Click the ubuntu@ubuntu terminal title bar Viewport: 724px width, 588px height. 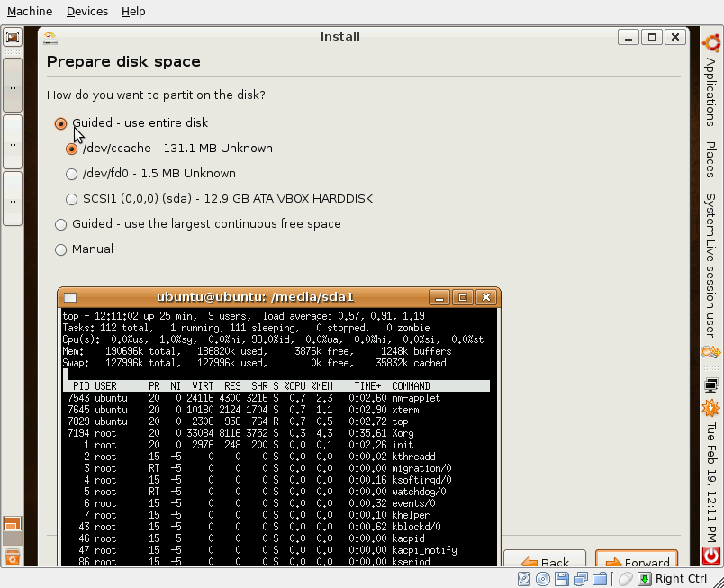point(255,297)
